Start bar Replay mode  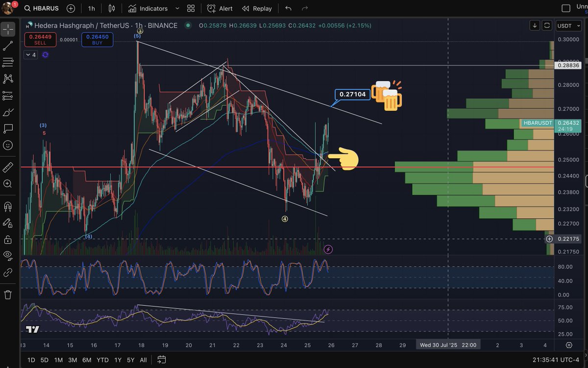(257, 8)
